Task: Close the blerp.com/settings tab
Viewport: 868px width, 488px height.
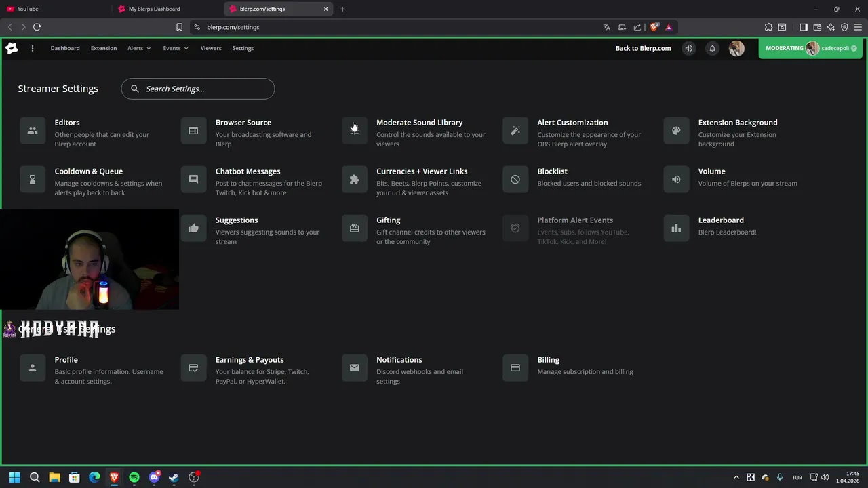Action: [325, 9]
